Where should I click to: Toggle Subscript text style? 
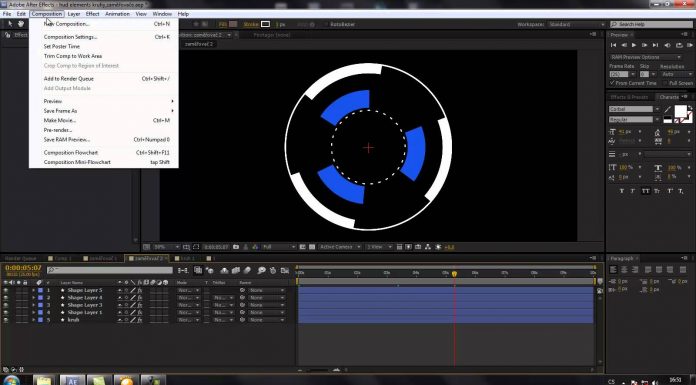point(681,191)
